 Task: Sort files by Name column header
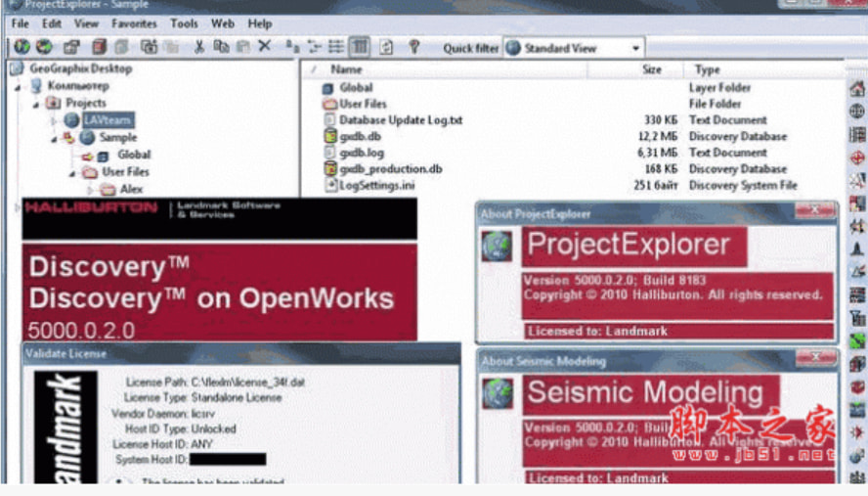click(347, 69)
